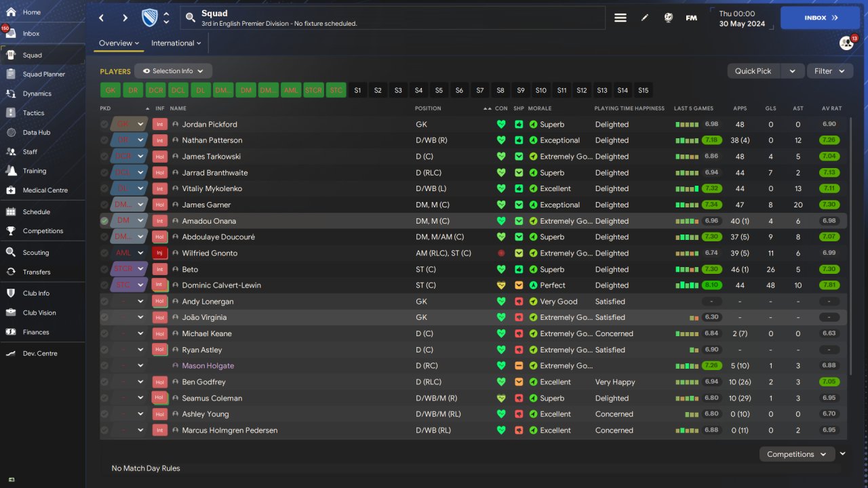Open Jordan Pickford's player profile
Viewport: 868px width, 488px height.
tap(210, 125)
